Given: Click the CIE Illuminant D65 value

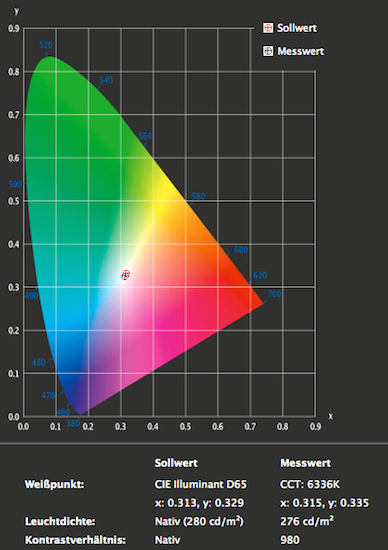Looking at the screenshot, I should pos(201,484).
